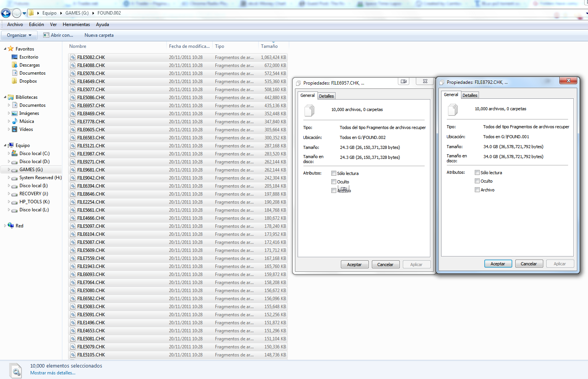
Task: Open the Ver menu
Action: pyautogui.click(x=53, y=24)
